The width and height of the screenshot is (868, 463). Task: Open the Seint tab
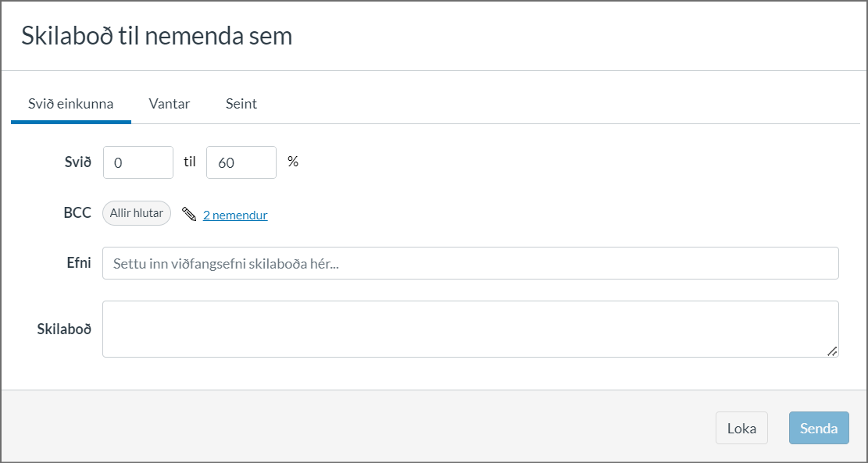click(241, 104)
